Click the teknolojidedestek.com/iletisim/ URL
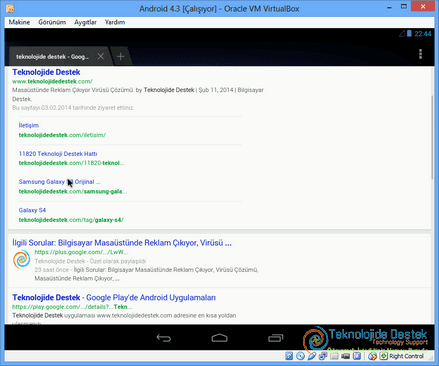The height and width of the screenshot is (366, 439). (62, 135)
